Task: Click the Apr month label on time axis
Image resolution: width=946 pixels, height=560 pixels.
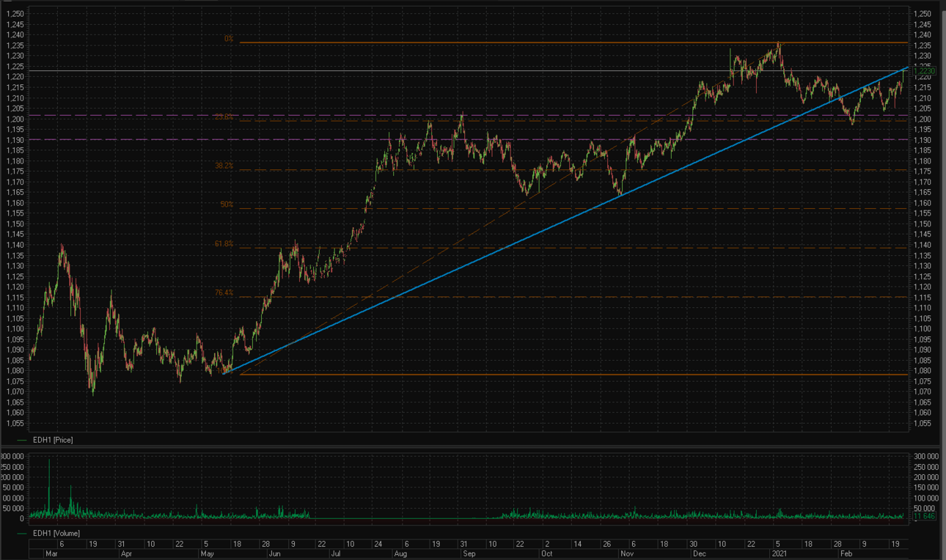Action: [x=126, y=554]
